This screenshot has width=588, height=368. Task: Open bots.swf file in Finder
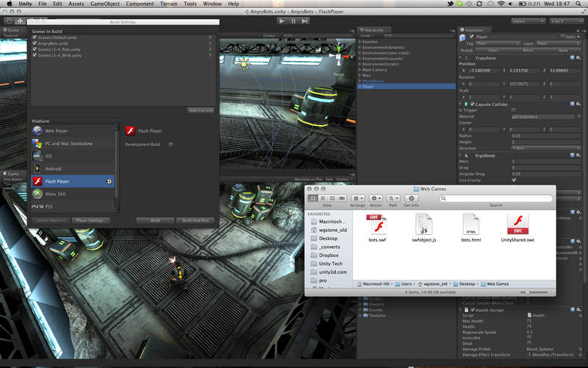377,227
